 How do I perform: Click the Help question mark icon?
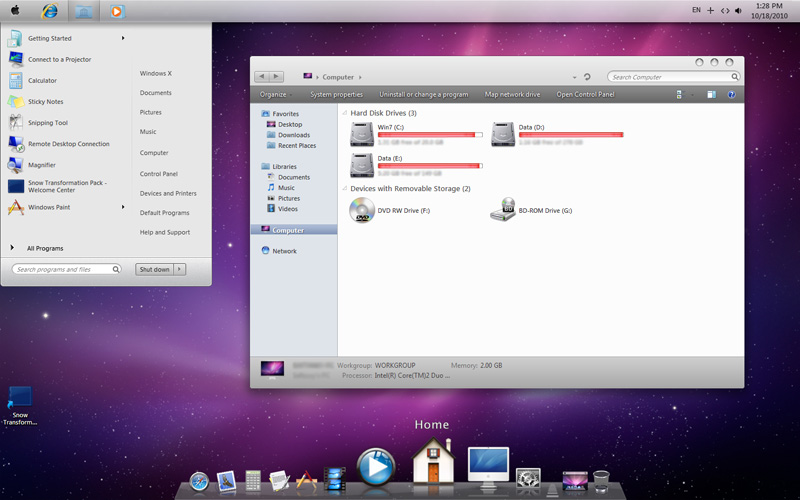coord(731,94)
